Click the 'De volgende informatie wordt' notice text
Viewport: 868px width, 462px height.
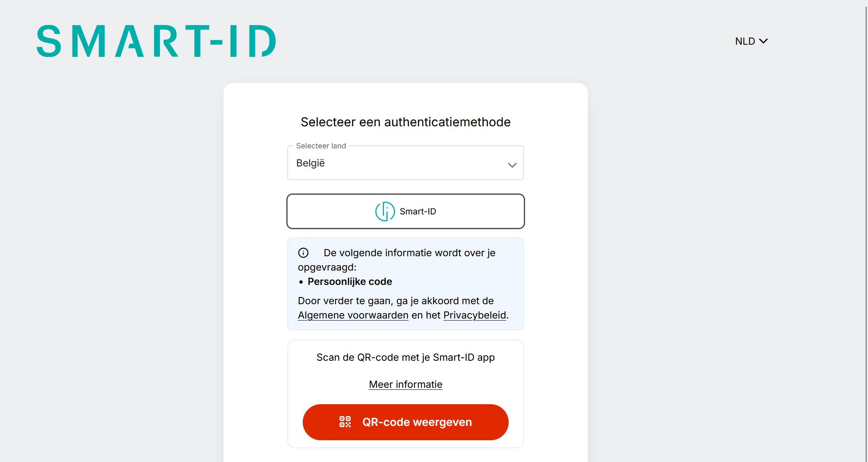[409, 253]
